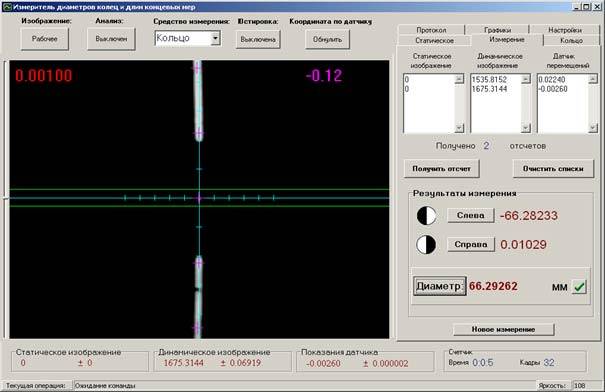Click the crosshair center in image view
This screenshot has width=605, height=392.
199,198
